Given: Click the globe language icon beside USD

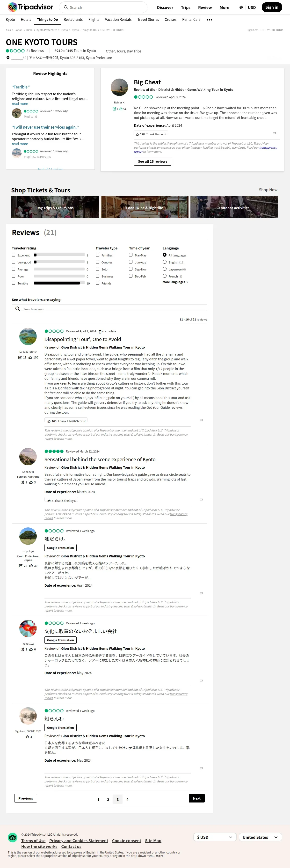Looking at the screenshot, I should tap(241, 7).
